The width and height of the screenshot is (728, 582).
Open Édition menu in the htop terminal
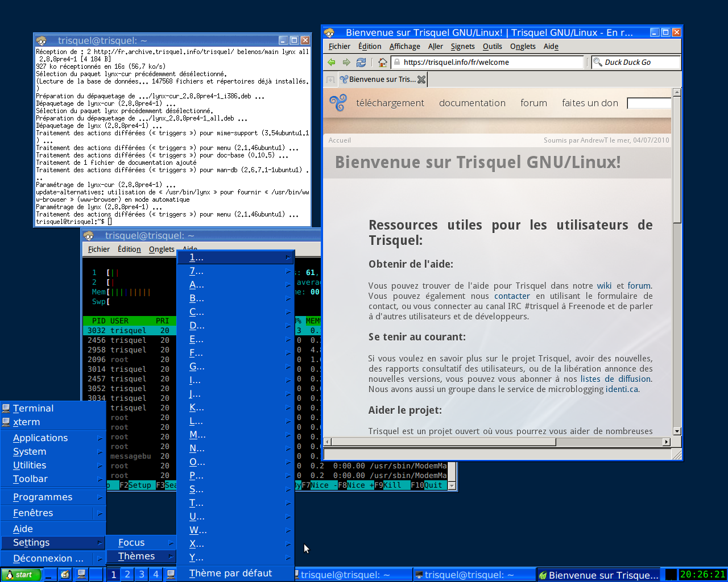[x=129, y=249]
